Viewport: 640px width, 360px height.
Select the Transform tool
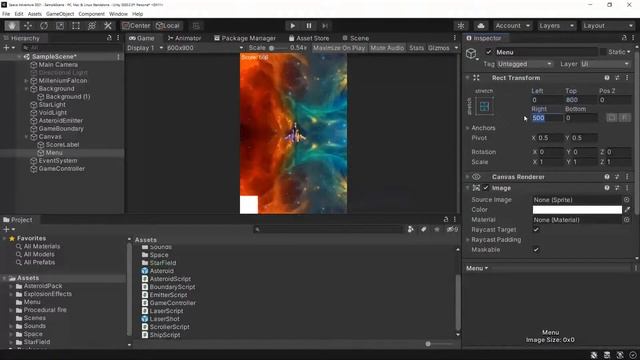click(92, 26)
